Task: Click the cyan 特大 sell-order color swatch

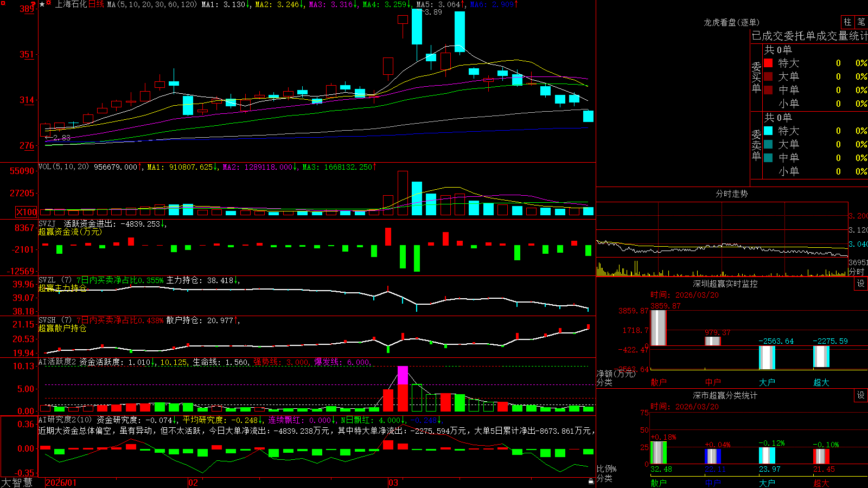Action: [x=768, y=131]
